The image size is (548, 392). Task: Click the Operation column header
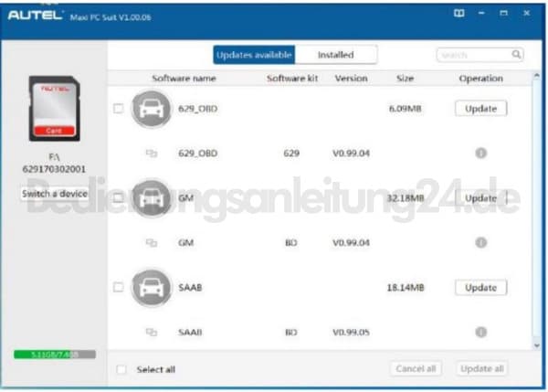(x=481, y=79)
